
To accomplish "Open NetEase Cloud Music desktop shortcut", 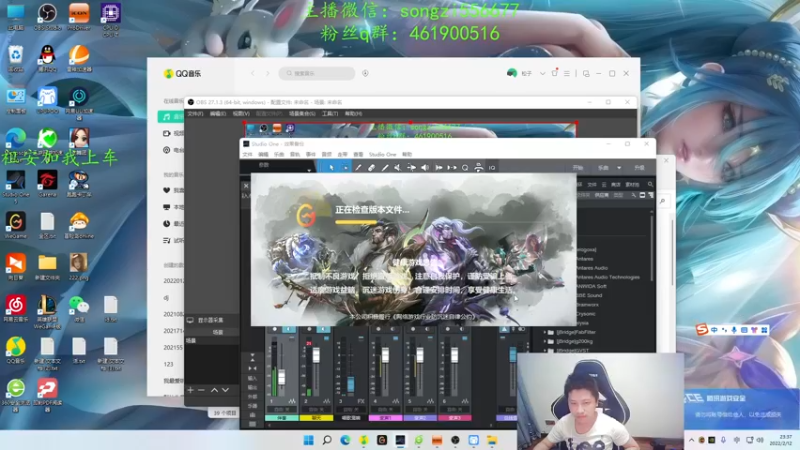I will pyautogui.click(x=15, y=309).
